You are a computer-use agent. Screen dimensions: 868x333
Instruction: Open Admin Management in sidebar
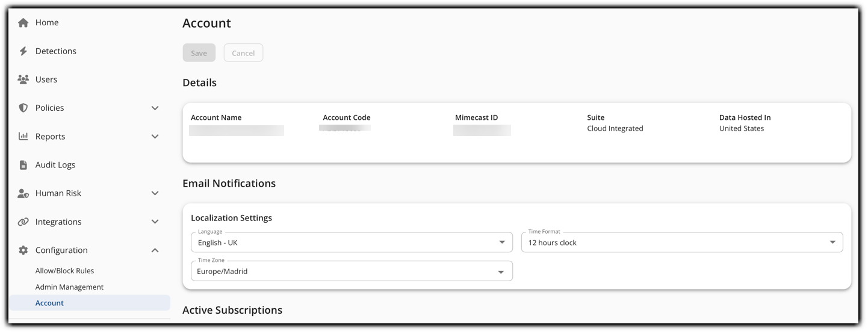[69, 287]
